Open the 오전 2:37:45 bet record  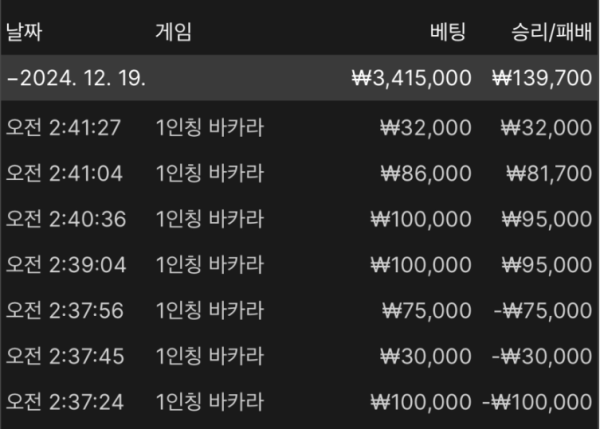click(x=300, y=356)
